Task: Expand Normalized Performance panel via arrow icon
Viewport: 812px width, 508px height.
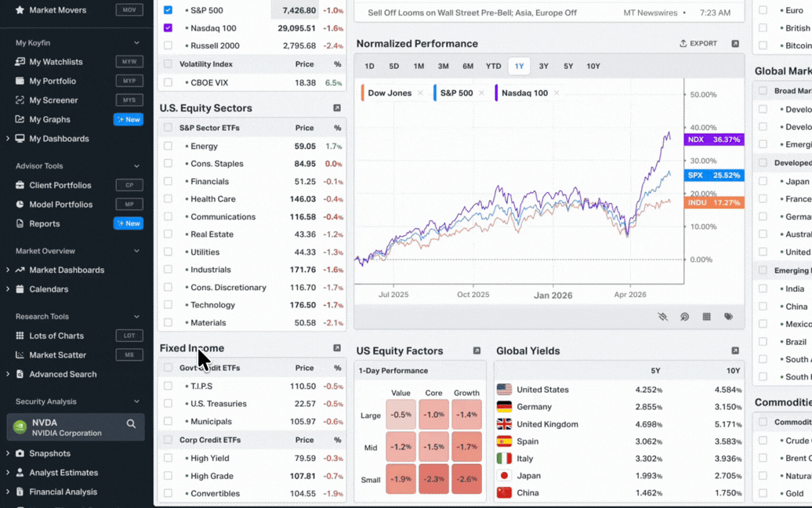Action: (735, 43)
